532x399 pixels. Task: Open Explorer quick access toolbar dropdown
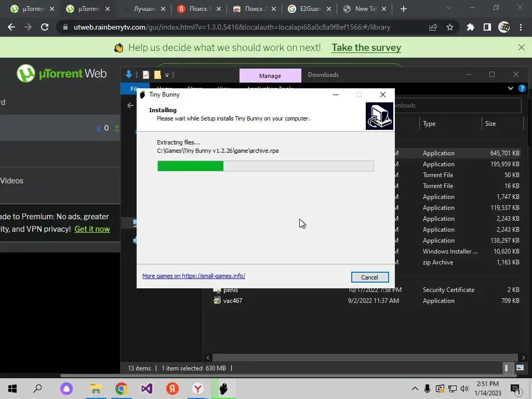(167, 75)
